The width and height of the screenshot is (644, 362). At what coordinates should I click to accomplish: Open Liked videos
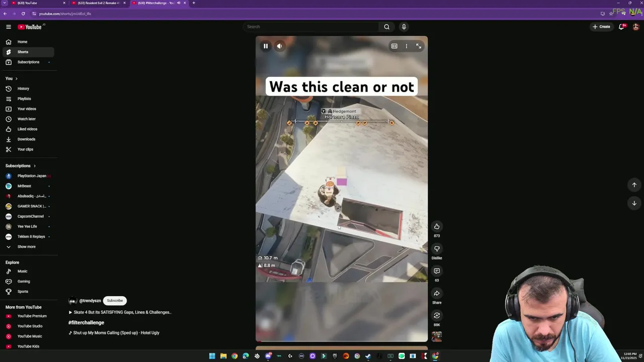point(27,129)
